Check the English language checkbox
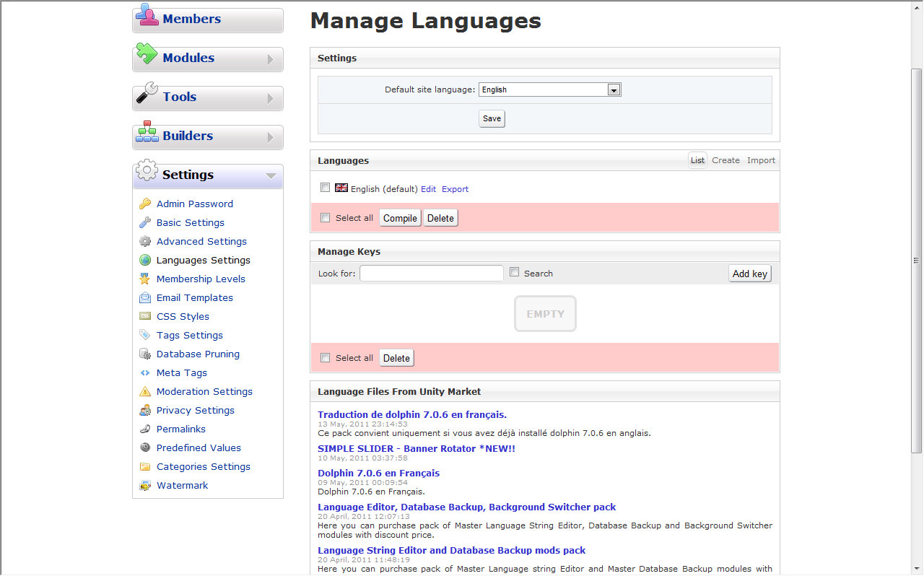Screen dimensions: 924x576 [326, 188]
